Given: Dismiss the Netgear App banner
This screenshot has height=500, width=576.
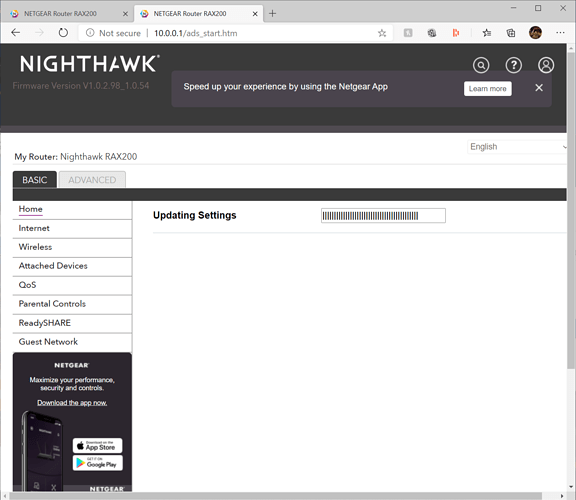Looking at the screenshot, I should 539,88.
